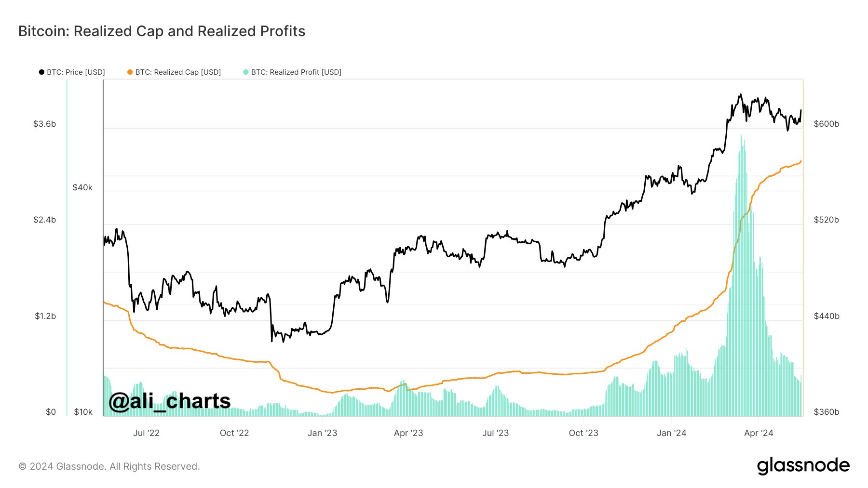Click the $3.6b left axis label

[44, 124]
